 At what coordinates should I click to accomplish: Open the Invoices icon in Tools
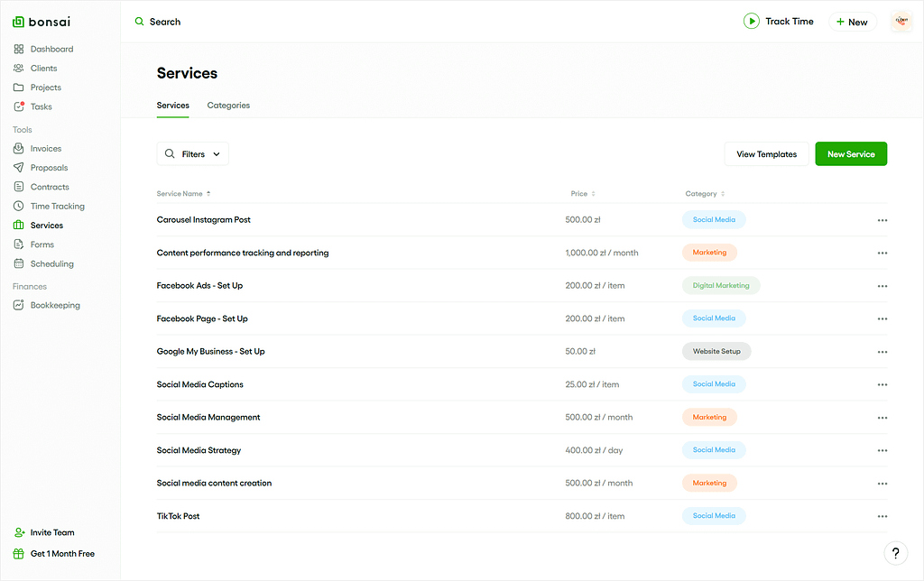19,149
